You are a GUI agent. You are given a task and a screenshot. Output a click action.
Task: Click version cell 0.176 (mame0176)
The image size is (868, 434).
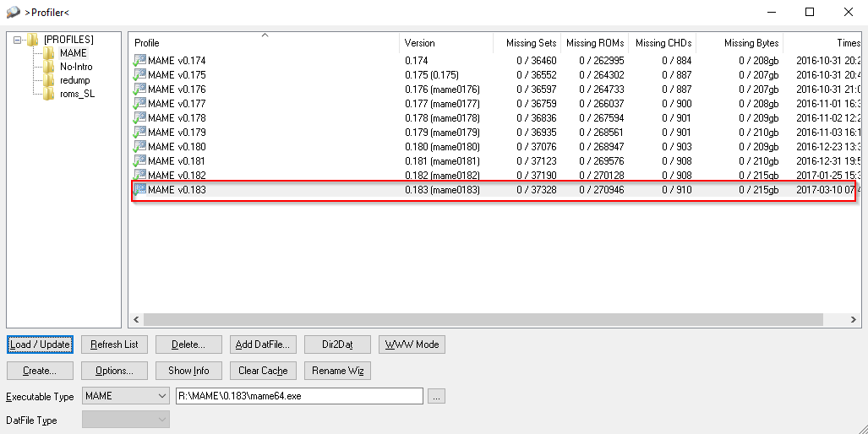[x=442, y=89]
